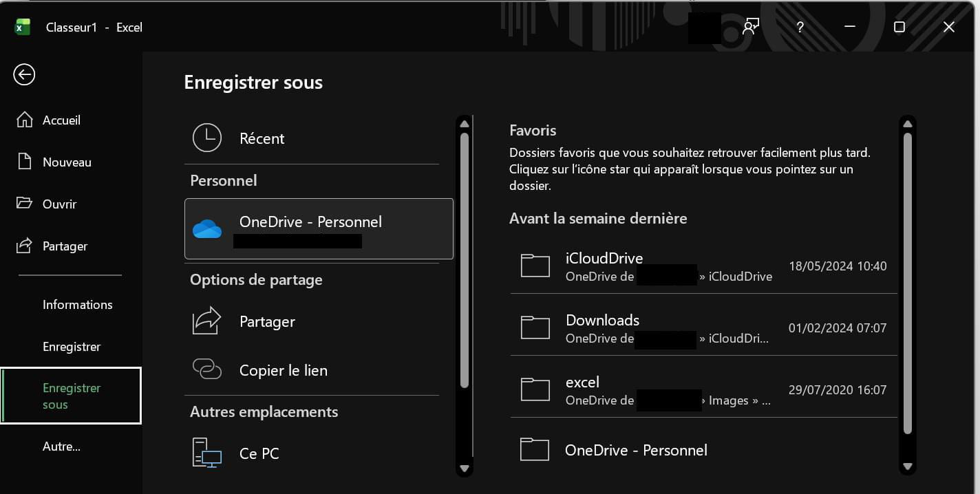
Task: Click folder icon beside OneDrive - Personnel entry
Action: pos(535,450)
